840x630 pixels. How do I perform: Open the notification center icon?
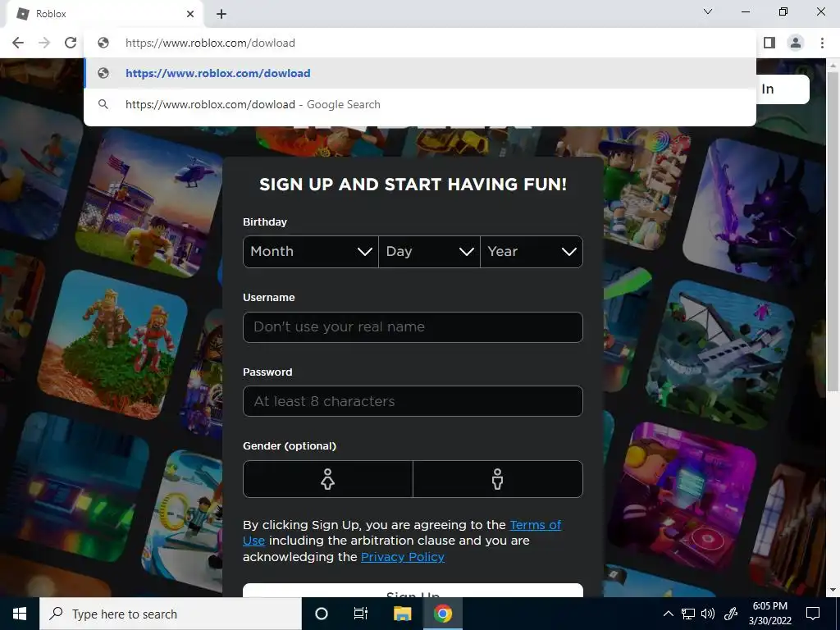(x=813, y=614)
